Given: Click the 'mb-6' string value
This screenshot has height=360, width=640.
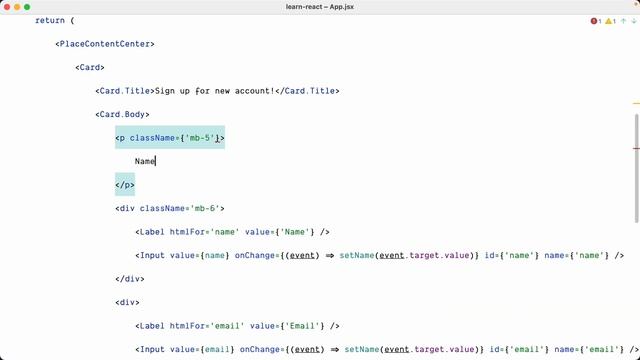Looking at the screenshot, I should click(205, 209).
